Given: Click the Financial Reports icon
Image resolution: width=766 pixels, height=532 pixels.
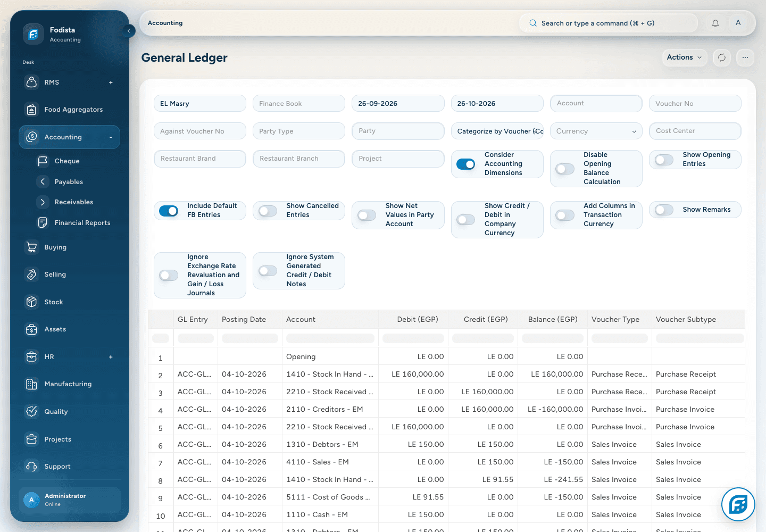Looking at the screenshot, I should coord(43,222).
